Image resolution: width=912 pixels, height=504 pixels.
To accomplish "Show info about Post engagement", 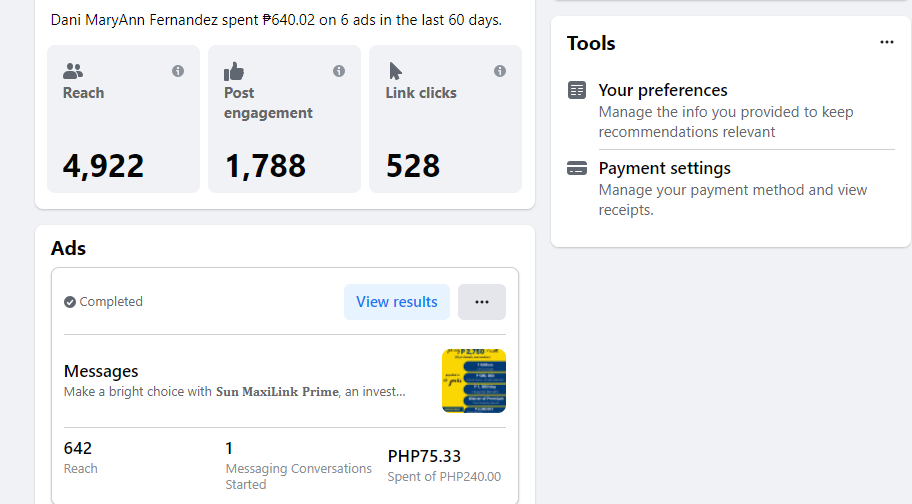I will (x=339, y=71).
